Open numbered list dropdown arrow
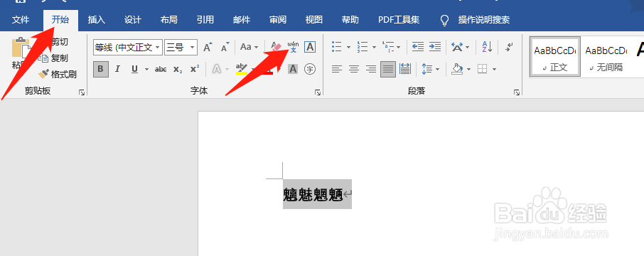Image resolution: width=644 pixels, height=256 pixels. pos(374,47)
